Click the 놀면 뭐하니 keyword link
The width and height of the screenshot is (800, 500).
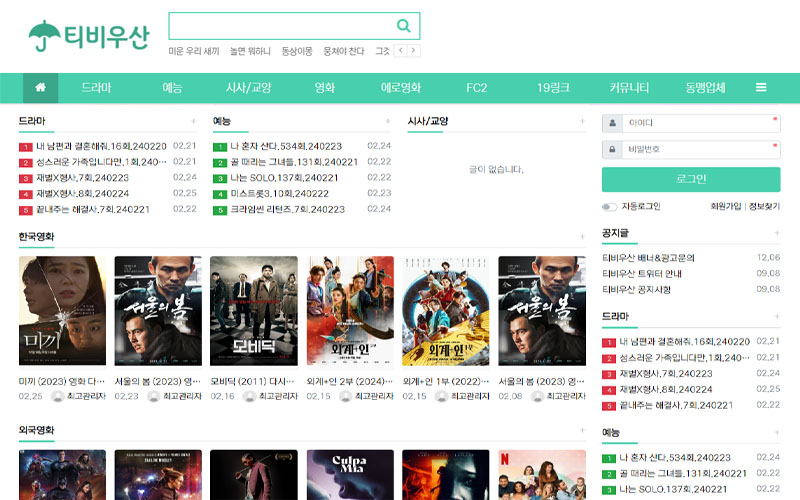pyautogui.click(x=250, y=51)
